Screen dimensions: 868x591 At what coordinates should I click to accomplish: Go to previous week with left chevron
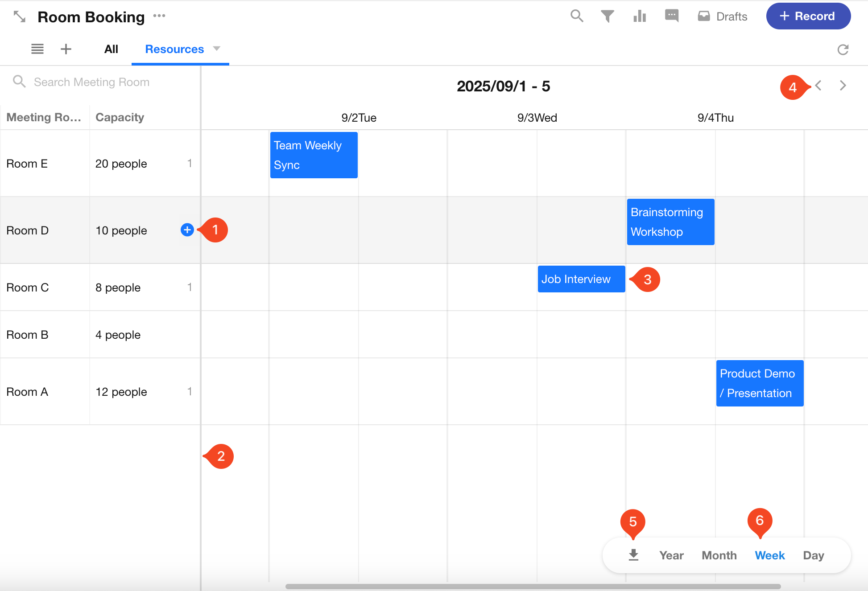tap(818, 86)
